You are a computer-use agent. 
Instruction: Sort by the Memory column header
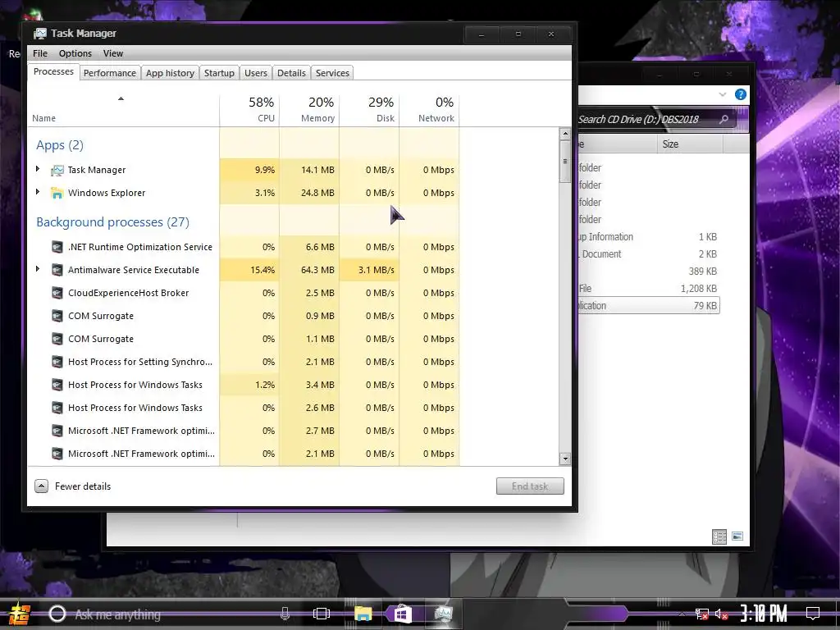(309, 111)
